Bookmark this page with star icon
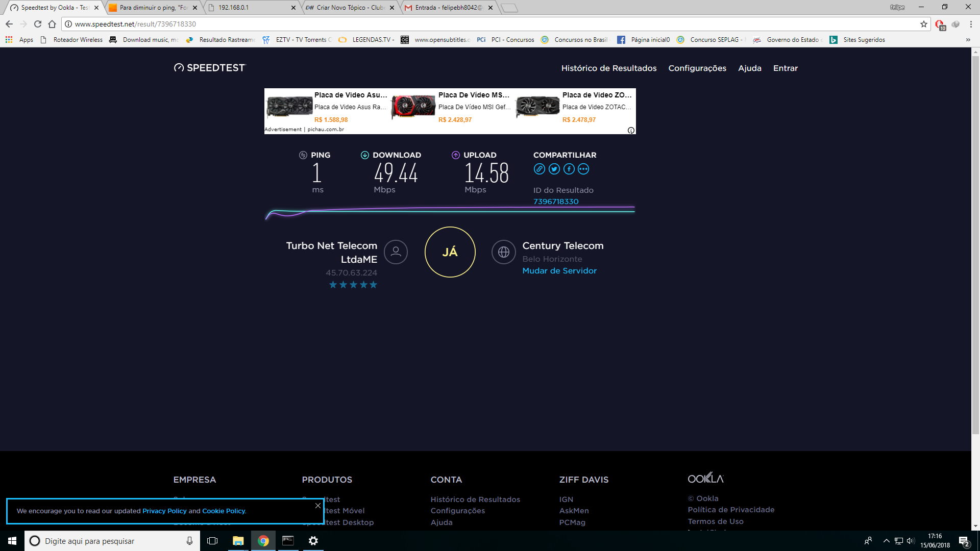This screenshot has height=551, width=980. (x=924, y=24)
